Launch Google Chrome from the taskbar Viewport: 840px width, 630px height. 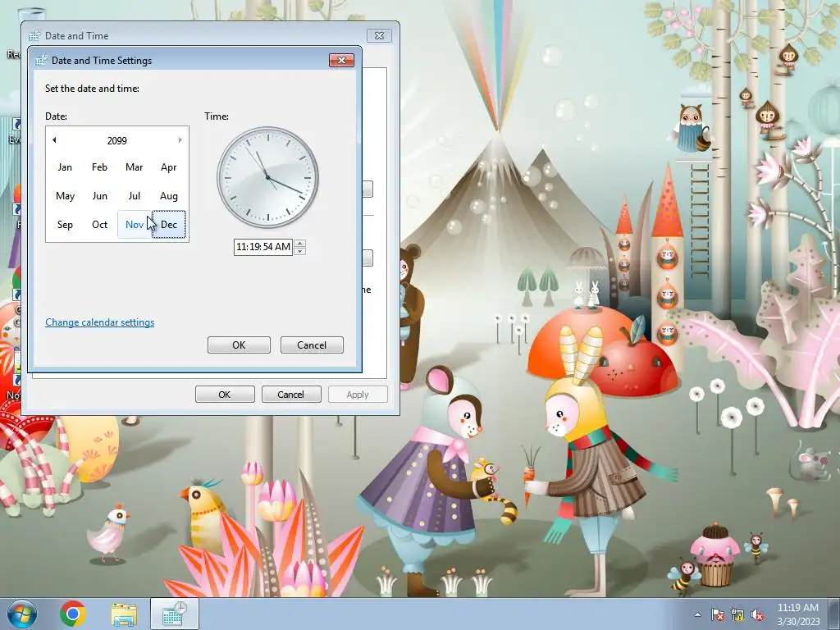point(73,614)
